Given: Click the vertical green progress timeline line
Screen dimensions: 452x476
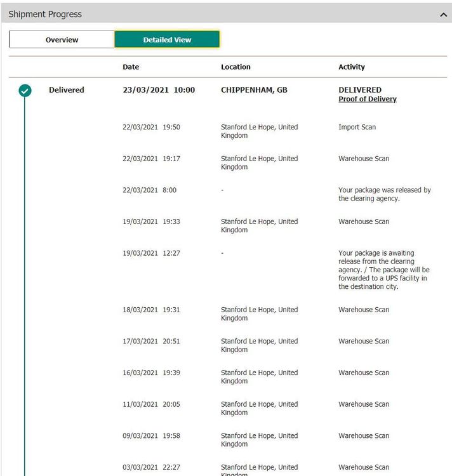Looking at the screenshot, I should 25,286.
